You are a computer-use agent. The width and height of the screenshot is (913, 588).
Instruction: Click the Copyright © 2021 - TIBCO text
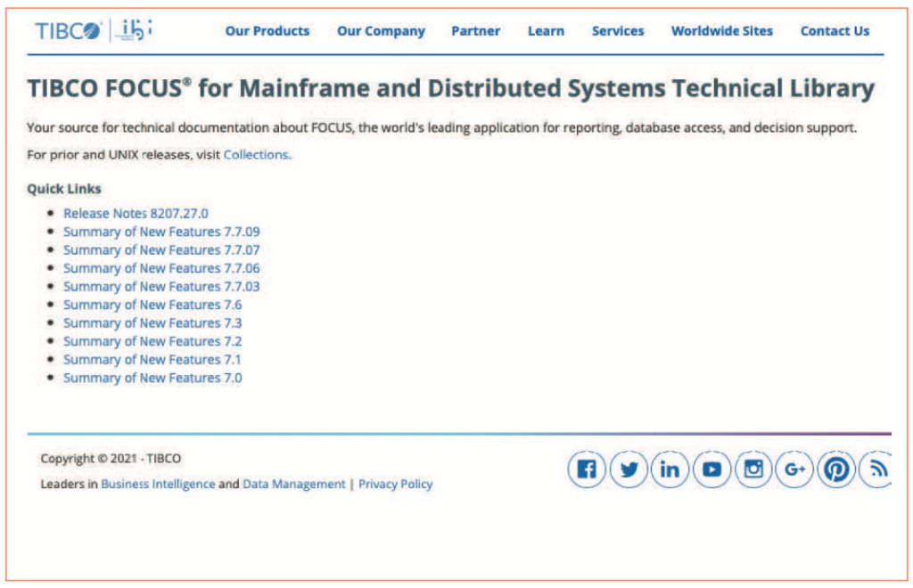click(x=111, y=459)
